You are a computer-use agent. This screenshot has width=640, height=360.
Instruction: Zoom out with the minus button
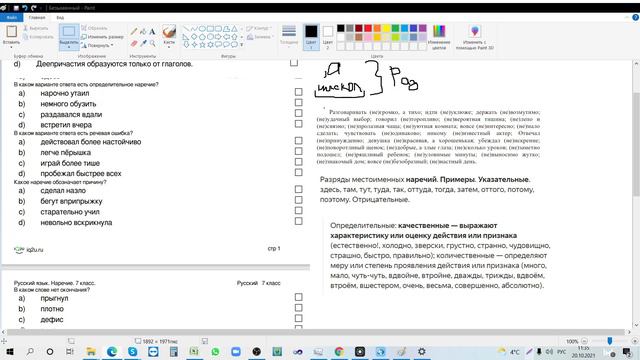click(x=584, y=341)
